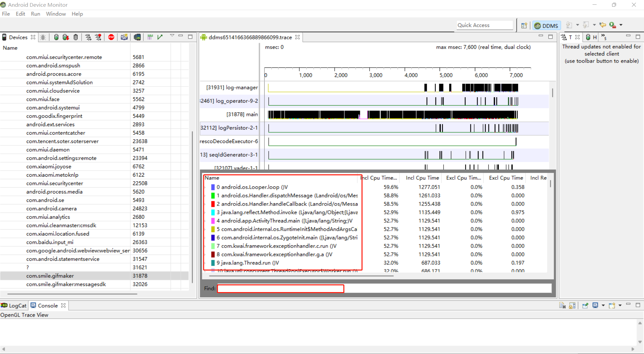This screenshot has width=644, height=354.
Task: Click the magenta swatch of ActivityThread.main row
Action: click(213, 221)
